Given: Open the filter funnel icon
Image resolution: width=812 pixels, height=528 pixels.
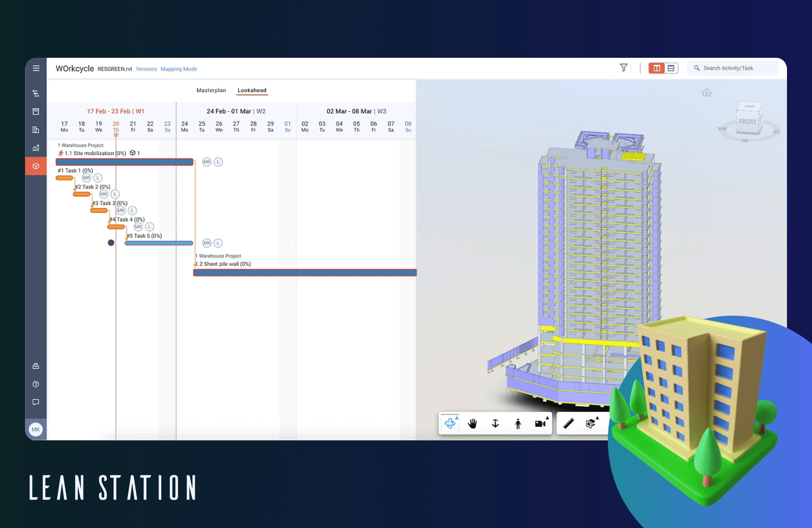Looking at the screenshot, I should pos(623,68).
